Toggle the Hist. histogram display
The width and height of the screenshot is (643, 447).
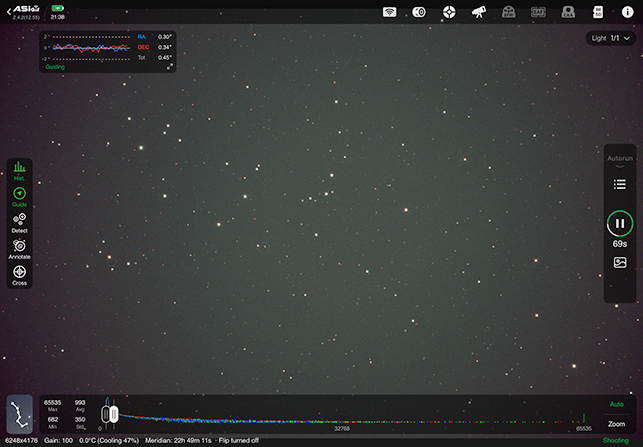(x=19, y=169)
